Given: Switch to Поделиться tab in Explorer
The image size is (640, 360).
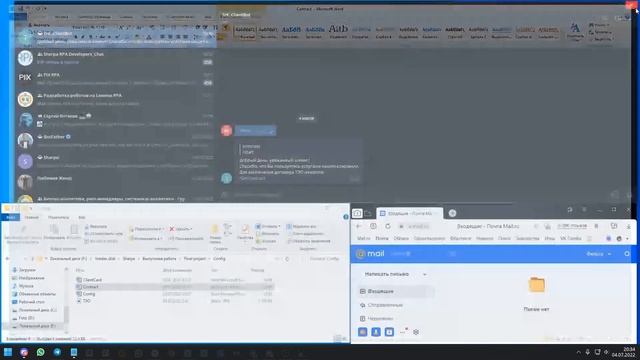Looking at the screenshot, I should (58, 217).
